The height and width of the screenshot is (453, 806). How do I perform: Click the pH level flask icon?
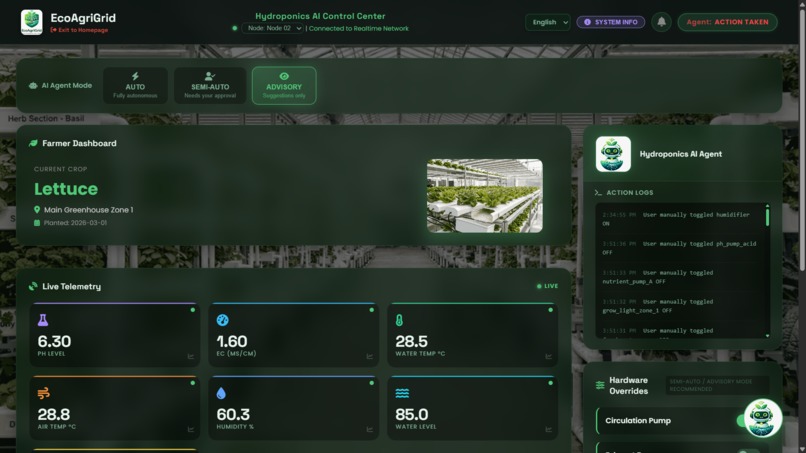pyautogui.click(x=43, y=320)
